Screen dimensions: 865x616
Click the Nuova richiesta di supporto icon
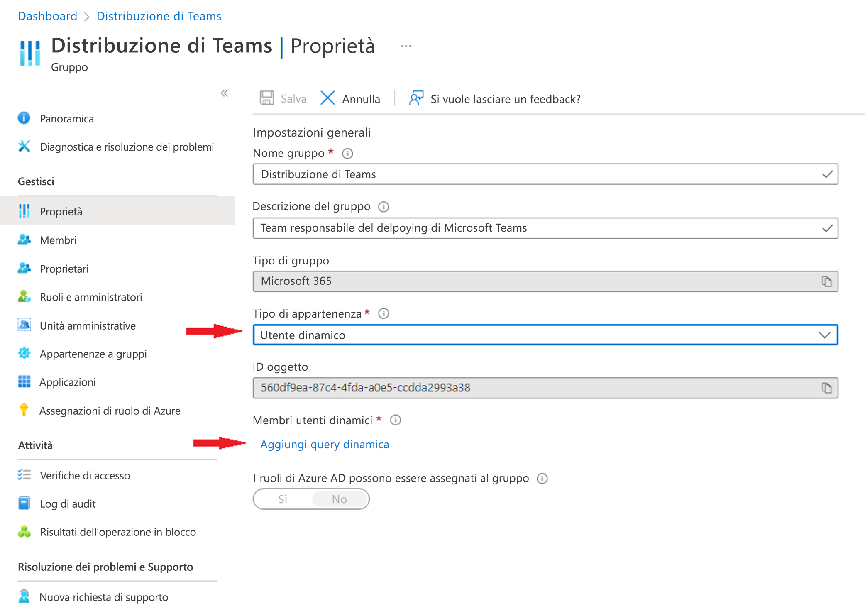[24, 596]
